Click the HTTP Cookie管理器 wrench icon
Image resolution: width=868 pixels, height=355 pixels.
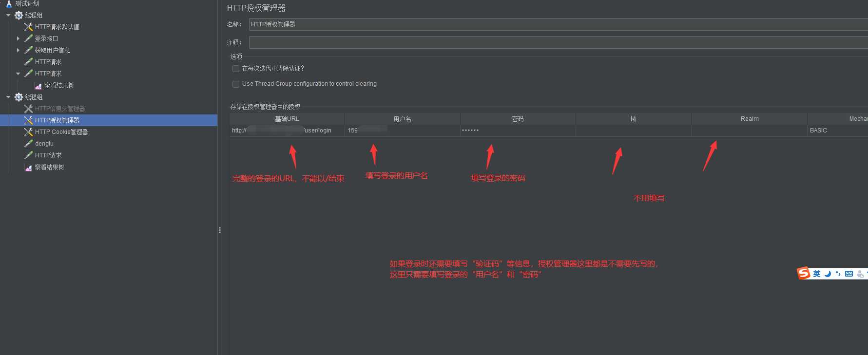click(28, 132)
